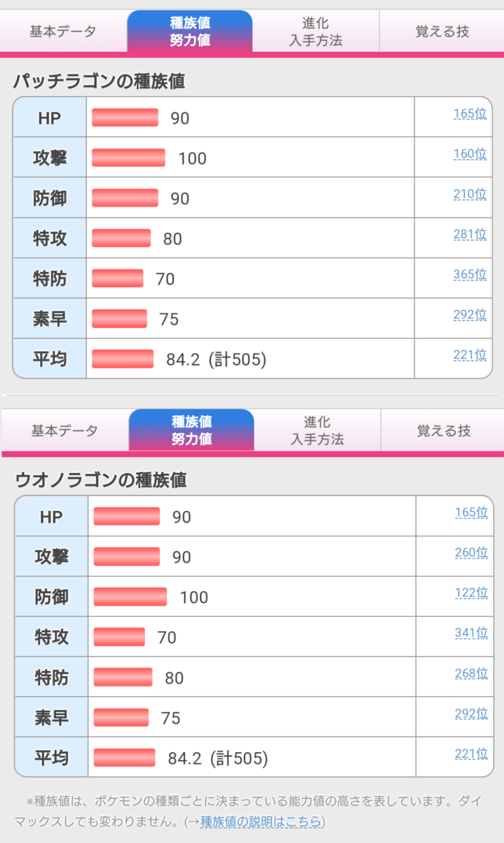Click the highlighted 種族値・努力値 tab above パッチラゴン
This screenshot has width=504, height=843.
point(190,32)
